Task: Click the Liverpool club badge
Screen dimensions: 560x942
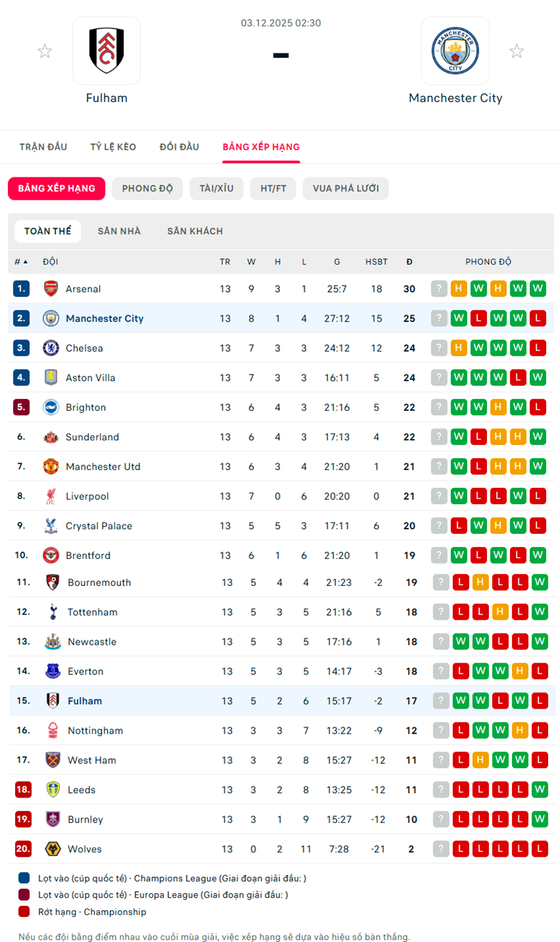Action: (x=51, y=496)
